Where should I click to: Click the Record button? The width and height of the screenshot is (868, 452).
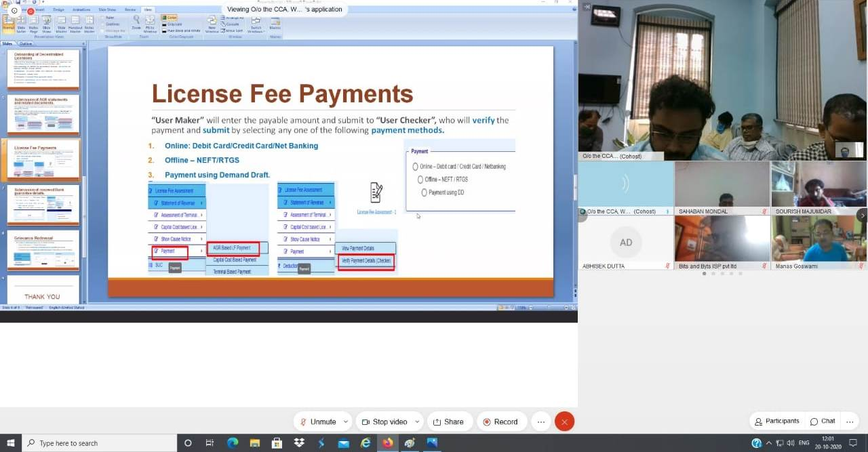tap(500, 422)
